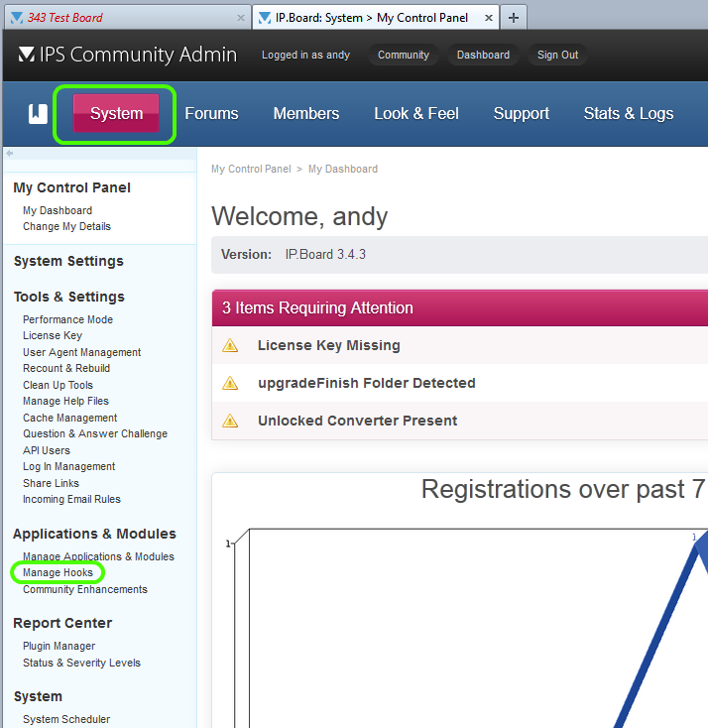Open the Stats & Logs menu
708x728 pixels.
(x=629, y=114)
